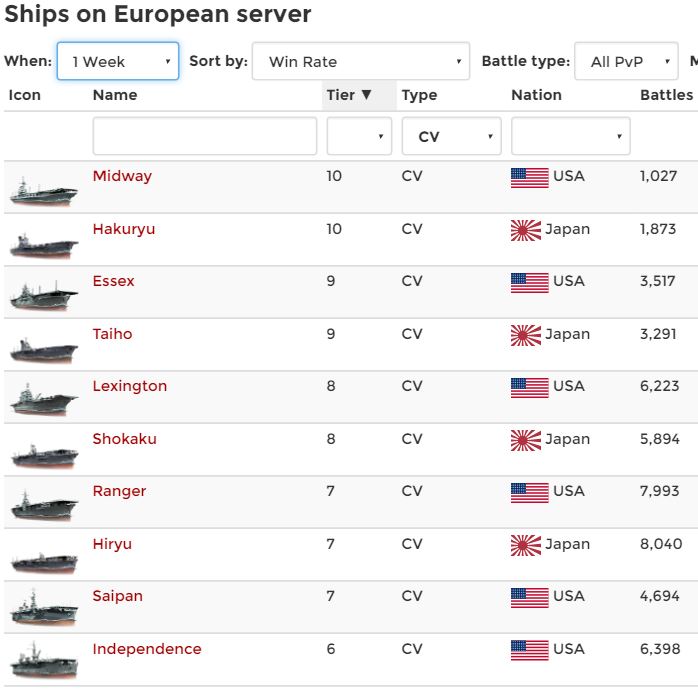This screenshot has height=697, width=698.
Task: Open the Sort by Win Rate dropdown
Action: (x=361, y=61)
